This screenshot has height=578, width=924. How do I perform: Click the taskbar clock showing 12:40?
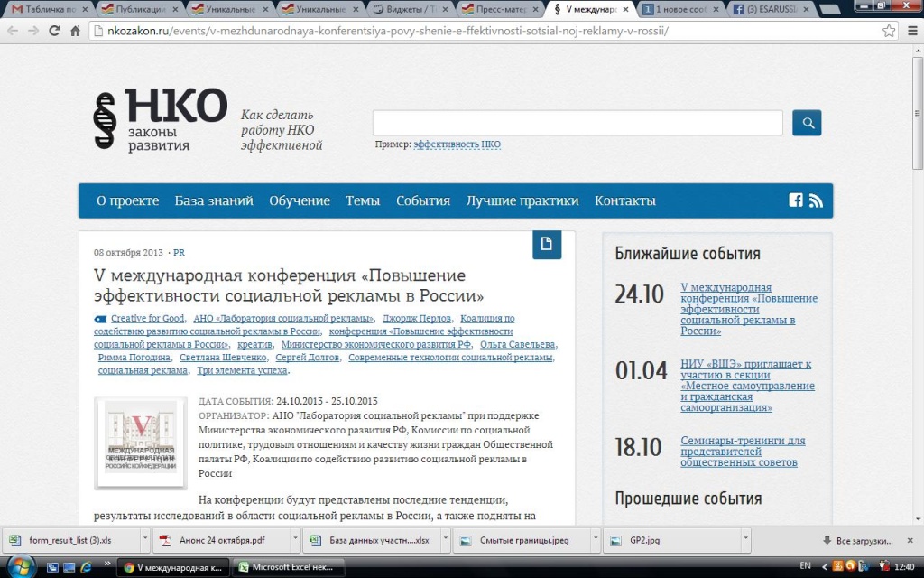[904, 567]
